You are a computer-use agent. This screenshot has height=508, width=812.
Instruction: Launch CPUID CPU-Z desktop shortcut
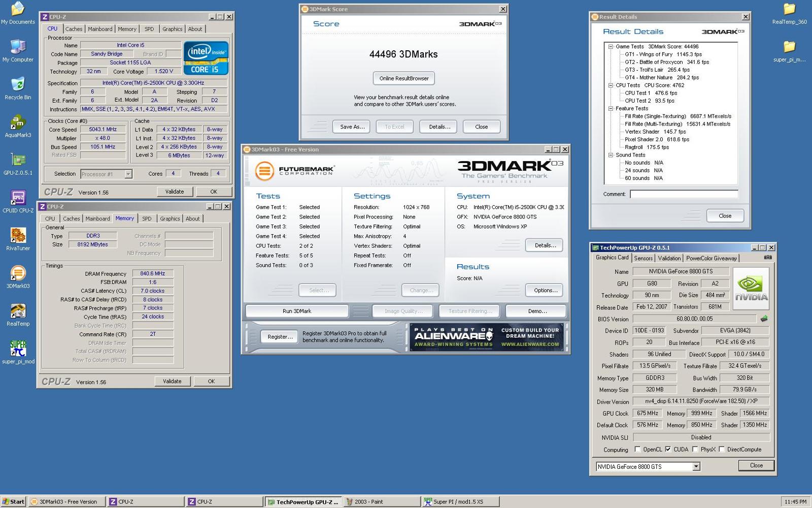click(18, 201)
